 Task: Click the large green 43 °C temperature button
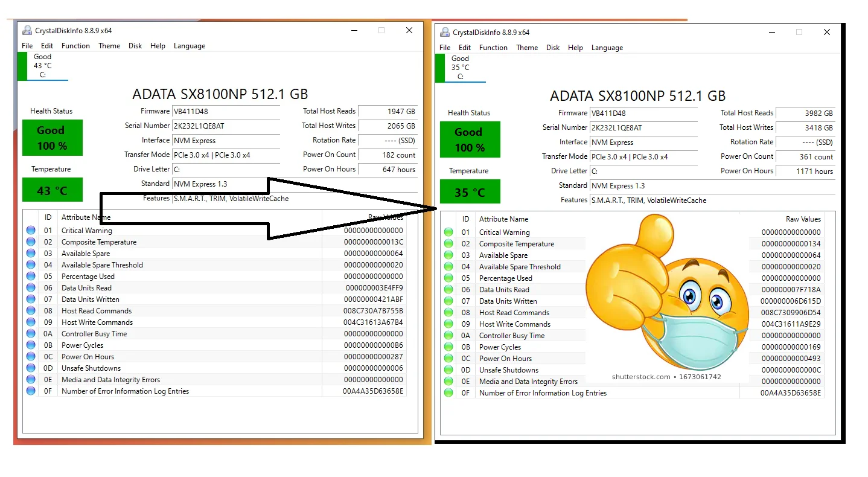[x=52, y=190]
